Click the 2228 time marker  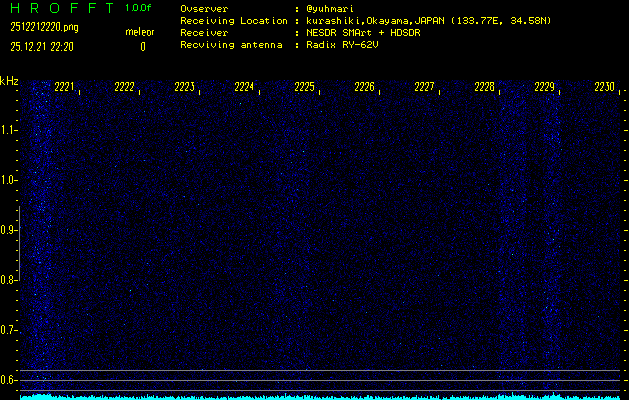[x=485, y=87]
